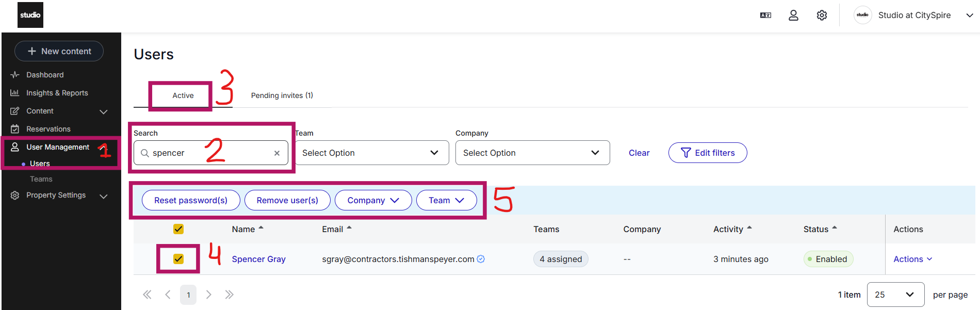Expand the Actions dropdown for Spencer Gray
Image resolution: width=980 pixels, height=310 pixels.
click(912, 259)
